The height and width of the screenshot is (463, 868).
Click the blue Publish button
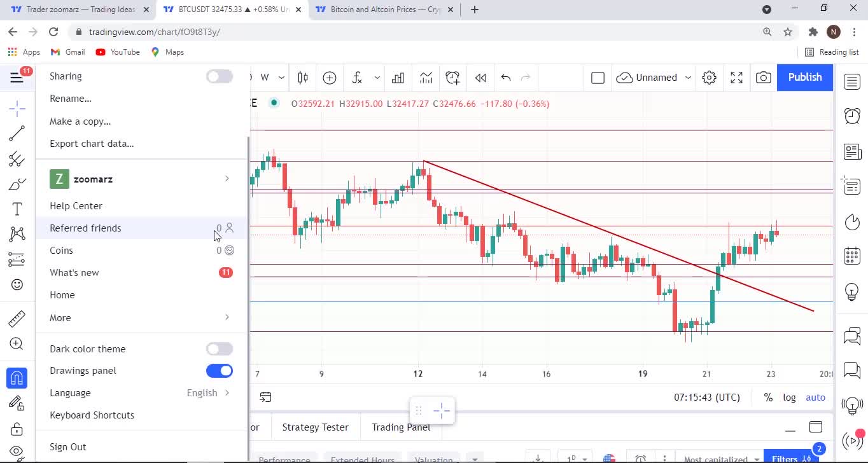click(x=804, y=77)
